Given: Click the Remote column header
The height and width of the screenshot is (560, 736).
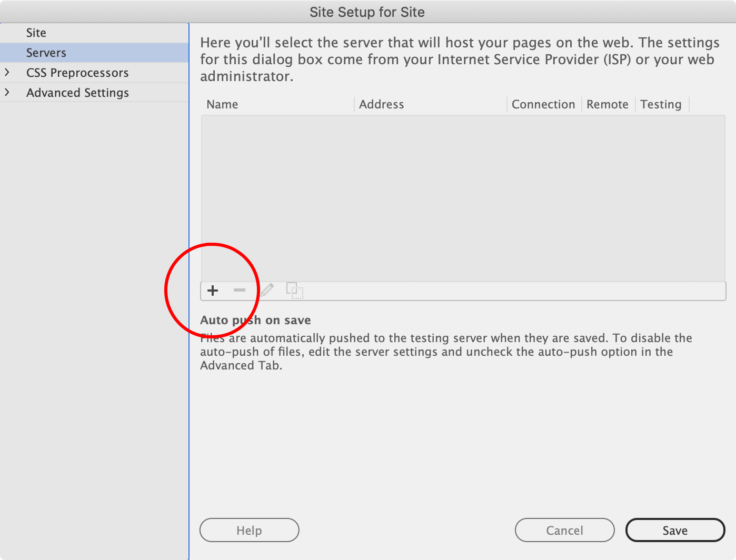Looking at the screenshot, I should point(607,104).
